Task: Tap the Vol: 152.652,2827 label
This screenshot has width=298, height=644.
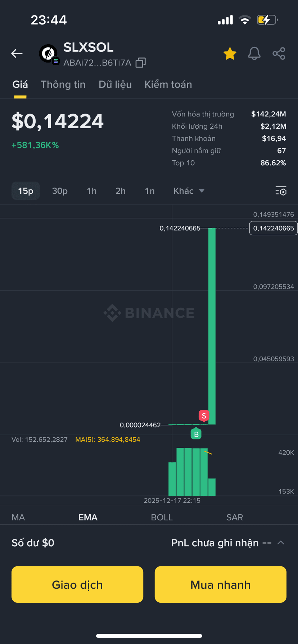Action: pyautogui.click(x=40, y=440)
